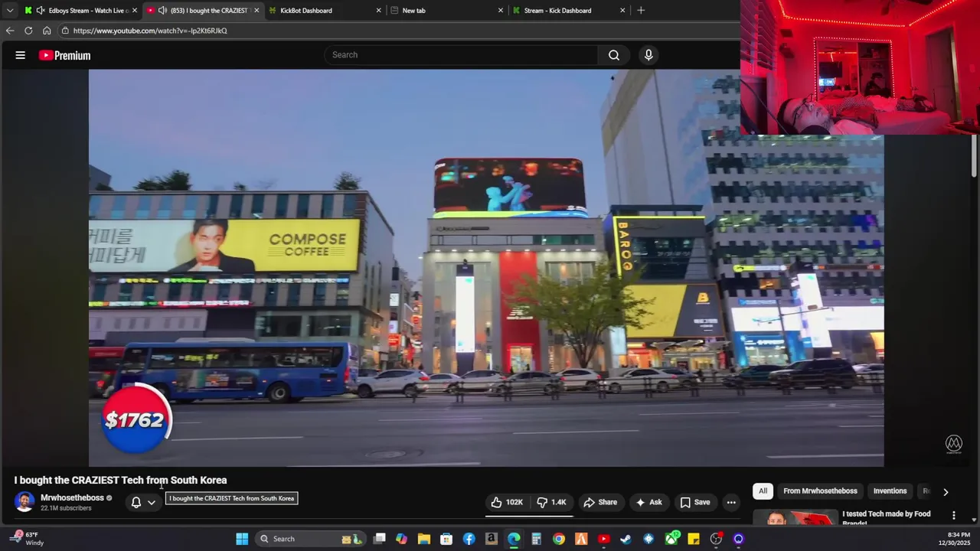
Task: Focus the YouTube Search input field
Action: point(462,55)
